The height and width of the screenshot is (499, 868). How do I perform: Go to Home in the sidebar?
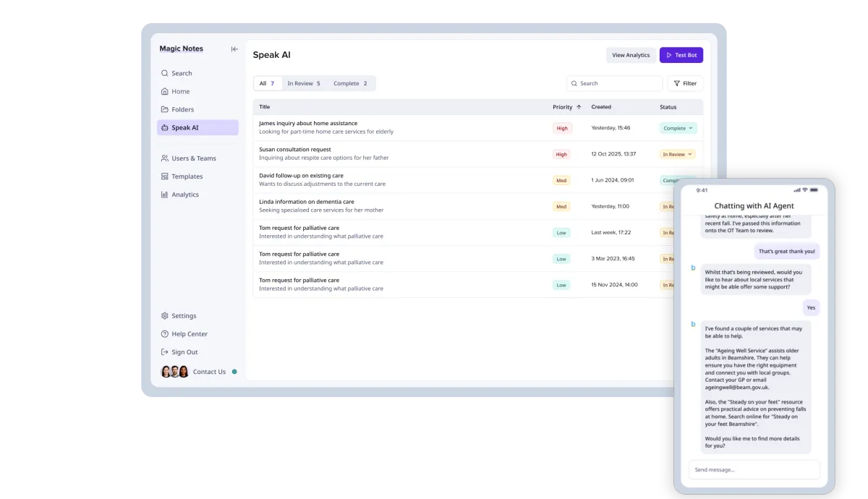pyautogui.click(x=180, y=91)
